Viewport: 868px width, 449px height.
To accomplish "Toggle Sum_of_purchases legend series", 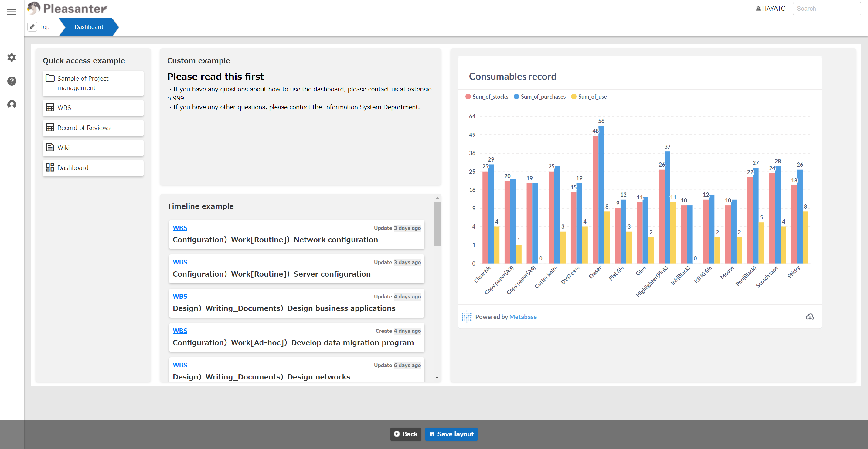I will click(x=540, y=97).
